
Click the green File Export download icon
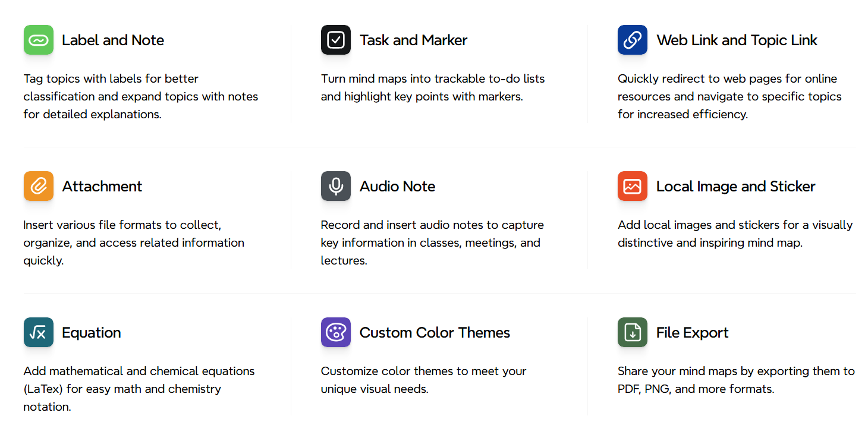coord(633,332)
